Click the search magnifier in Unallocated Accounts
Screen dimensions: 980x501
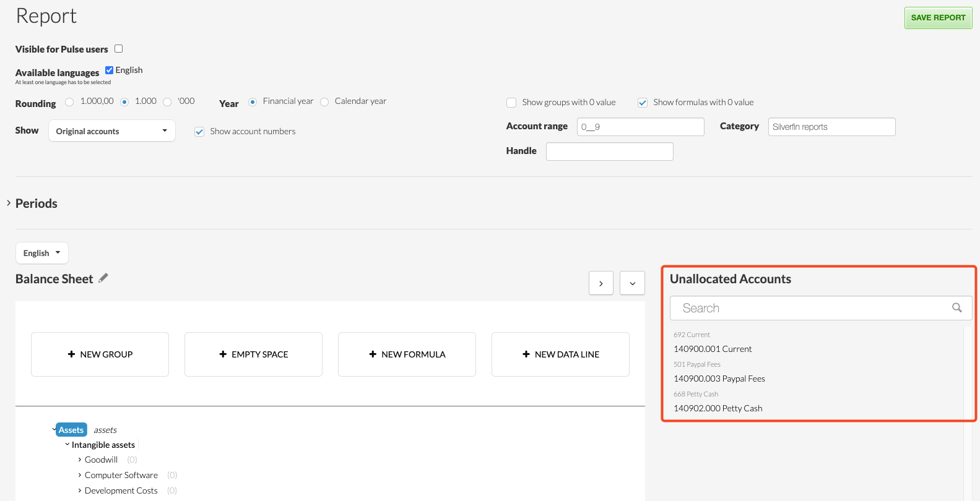pyautogui.click(x=956, y=308)
